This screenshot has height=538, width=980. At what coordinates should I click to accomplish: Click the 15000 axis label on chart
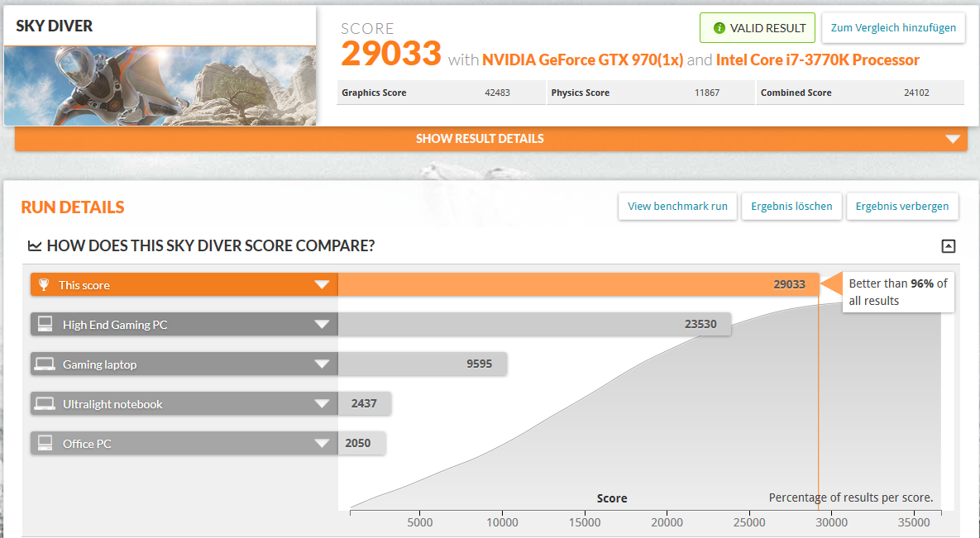[x=585, y=522]
